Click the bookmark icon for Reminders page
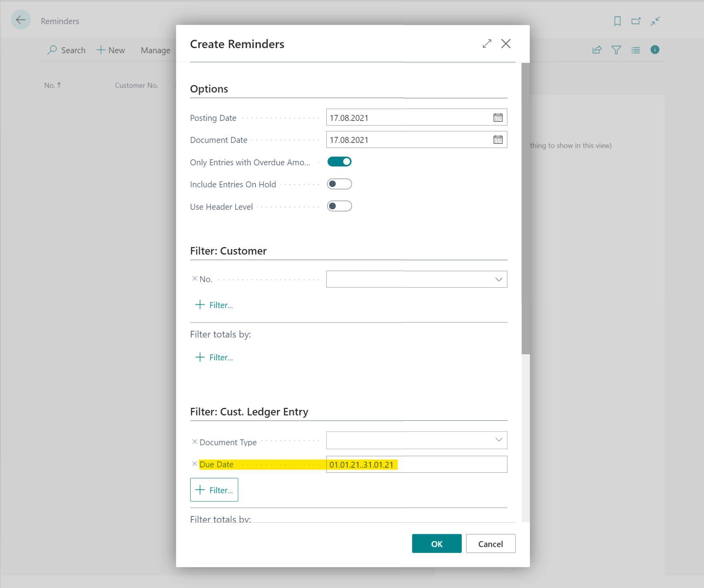 tap(617, 21)
